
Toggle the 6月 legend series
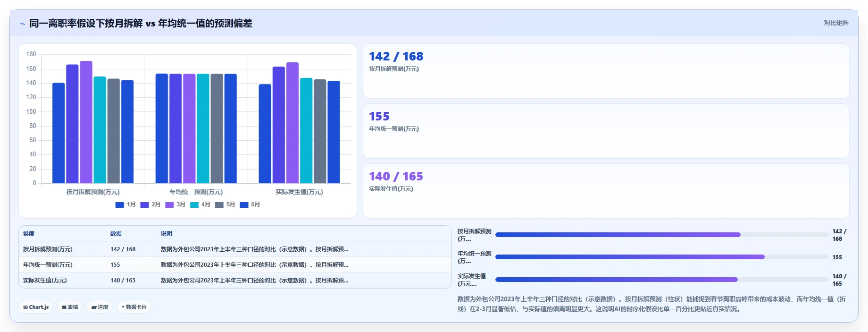click(250, 204)
